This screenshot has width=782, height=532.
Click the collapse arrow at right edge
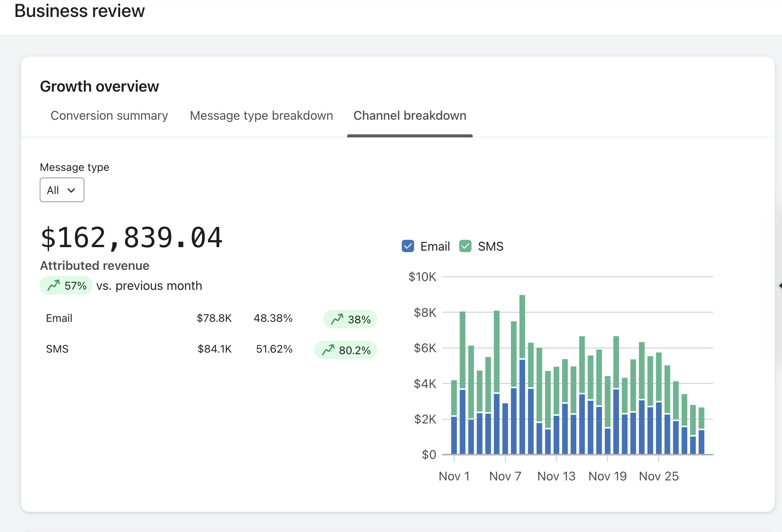click(780, 285)
